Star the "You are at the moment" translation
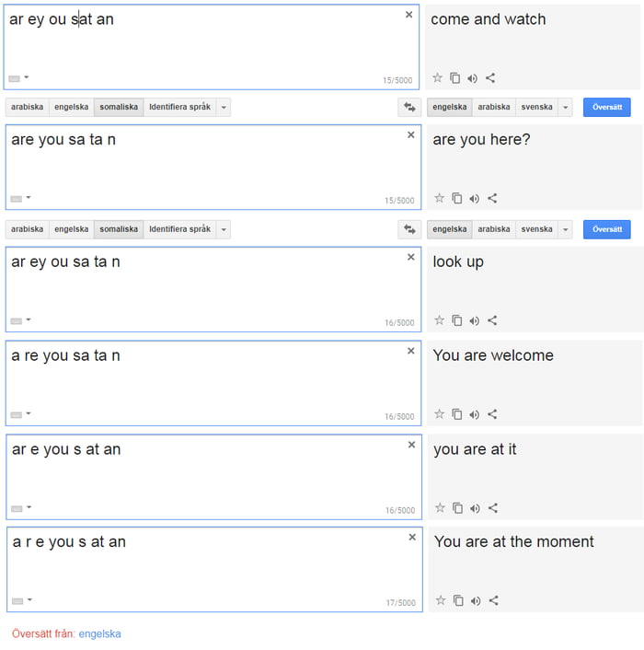This screenshot has width=644, height=650. (440, 600)
